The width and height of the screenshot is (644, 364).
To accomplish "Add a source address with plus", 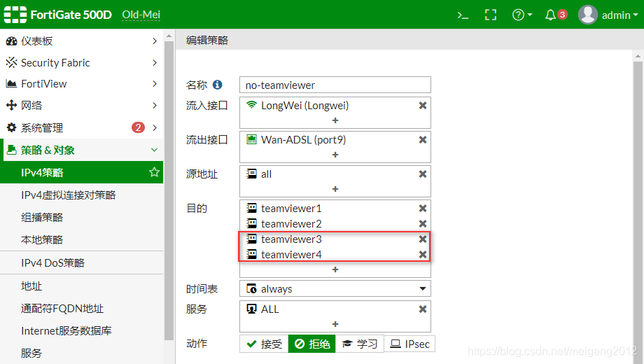I will [x=335, y=189].
